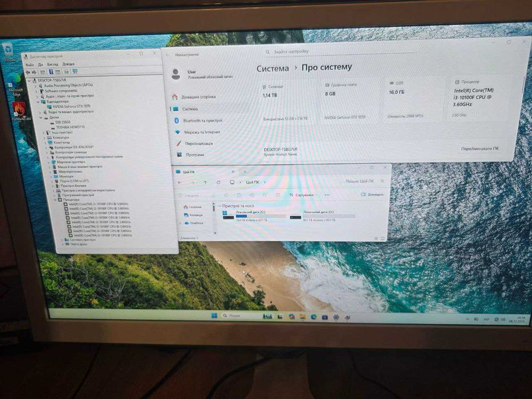532x399 pixels.
Task: Collapse the Відеоадаптери node
Action: point(38,102)
